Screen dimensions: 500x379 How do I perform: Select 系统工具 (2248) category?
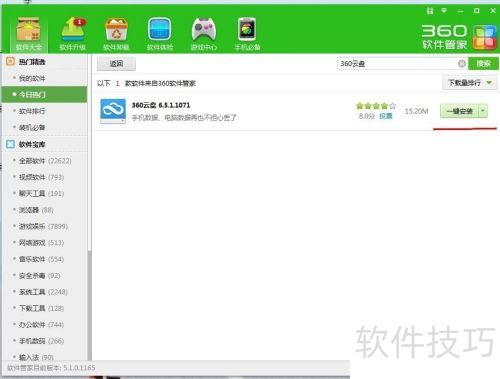(x=43, y=292)
